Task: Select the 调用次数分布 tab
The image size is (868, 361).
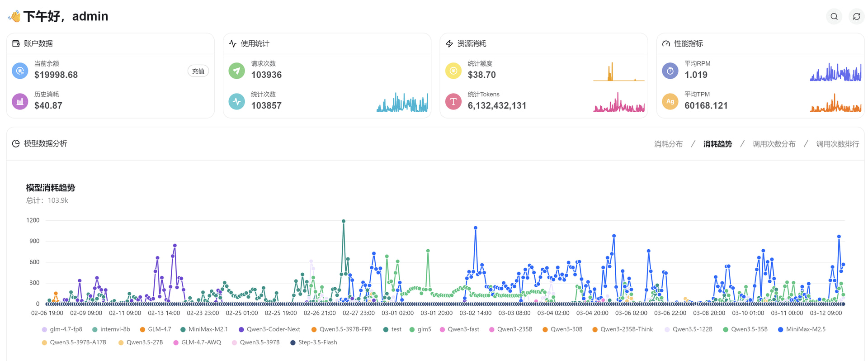Action: pyautogui.click(x=774, y=144)
